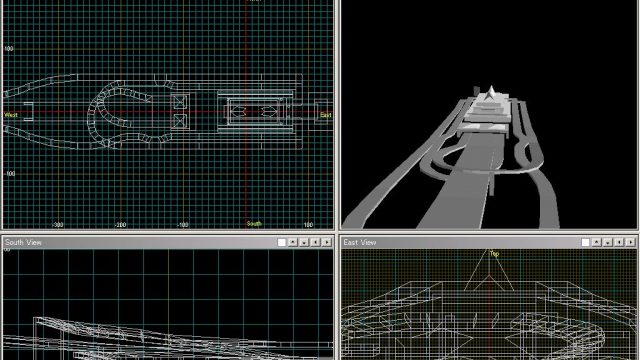
Task: Click the right arrow in East View title bar
Action: 631,242
